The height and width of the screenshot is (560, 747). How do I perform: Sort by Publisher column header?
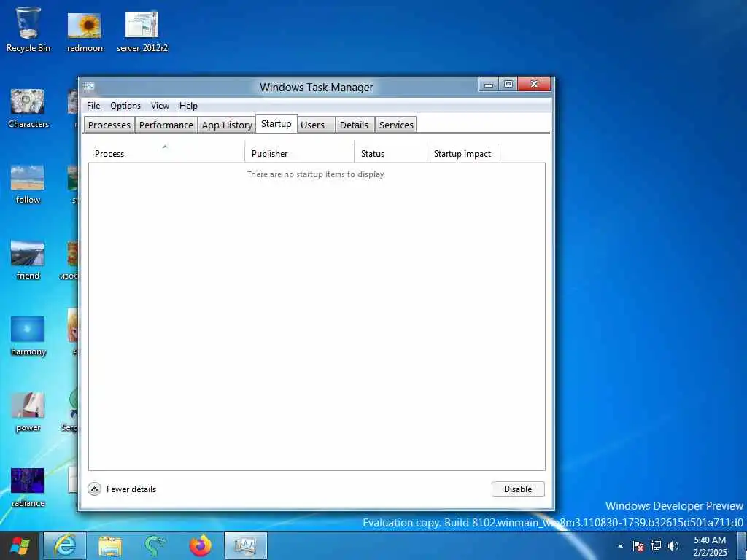300,152
